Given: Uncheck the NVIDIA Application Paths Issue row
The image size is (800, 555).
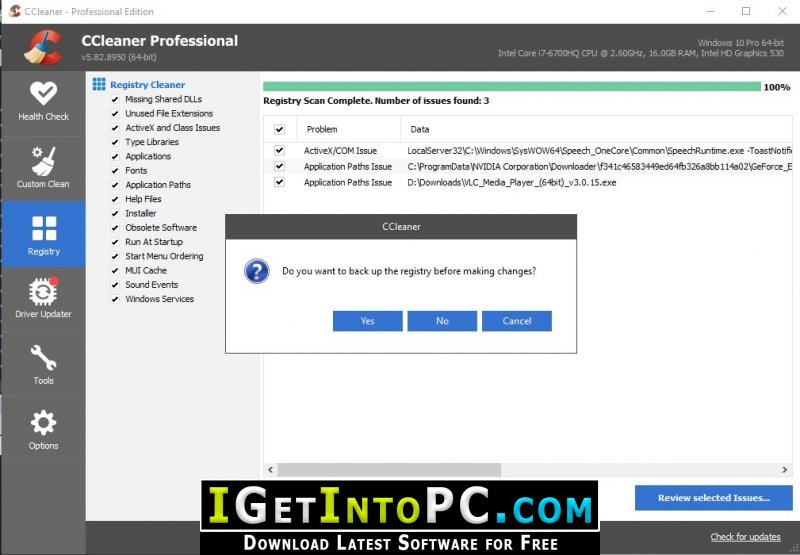Looking at the screenshot, I should click(279, 166).
